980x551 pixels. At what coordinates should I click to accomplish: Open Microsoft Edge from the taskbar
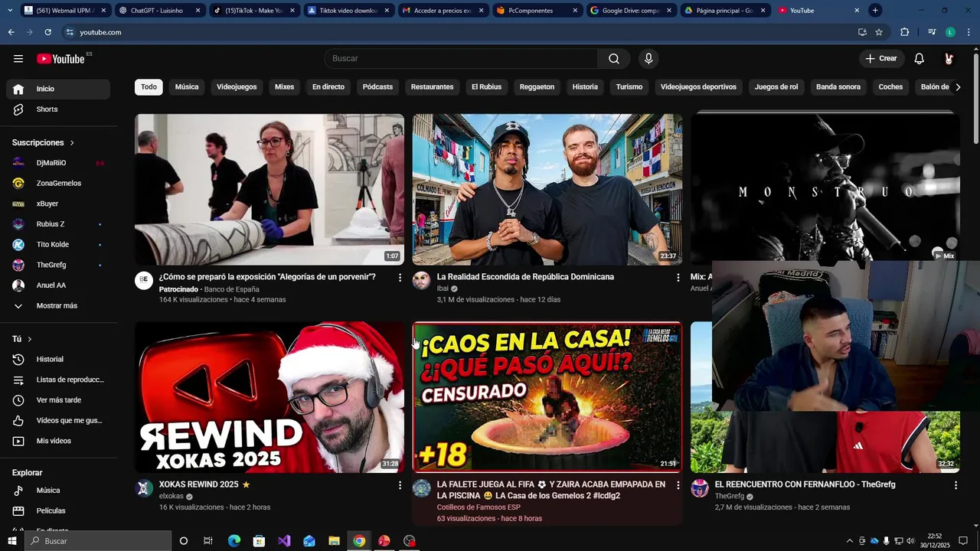pos(234,541)
